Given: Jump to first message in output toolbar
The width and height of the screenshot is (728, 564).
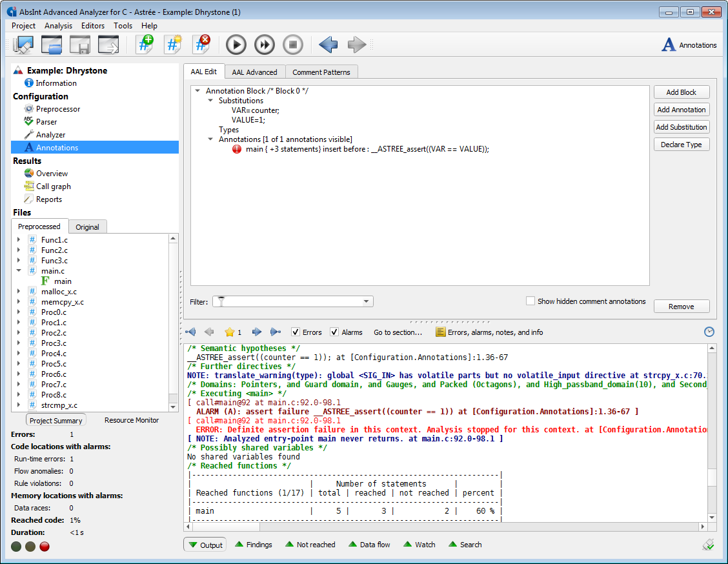Looking at the screenshot, I should (190, 332).
